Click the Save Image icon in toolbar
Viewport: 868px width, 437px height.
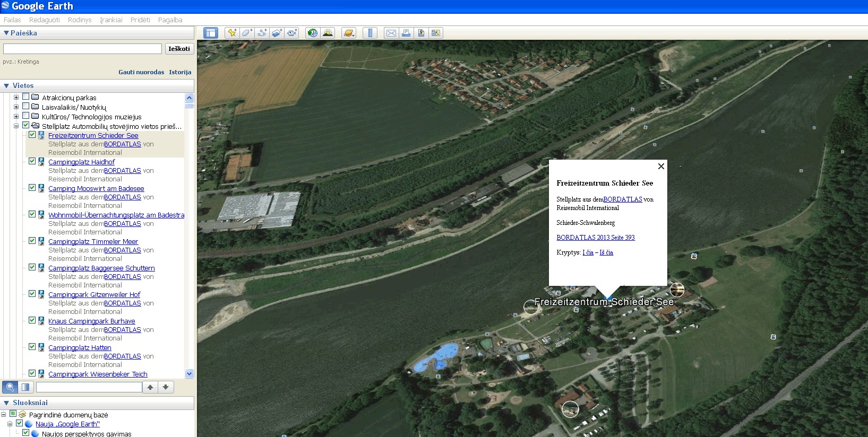pos(421,33)
